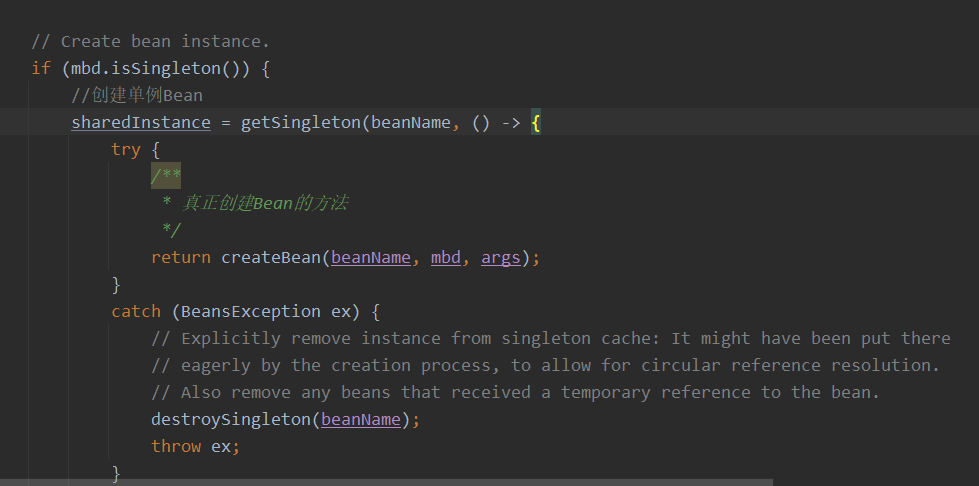The image size is (979, 486).
Task: Click beanName inside destroySingleton call
Action: 361,419
